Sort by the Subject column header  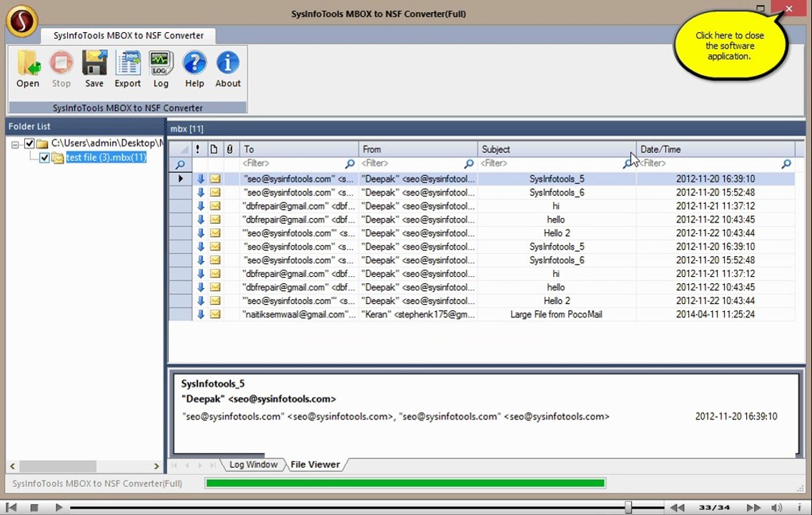557,149
